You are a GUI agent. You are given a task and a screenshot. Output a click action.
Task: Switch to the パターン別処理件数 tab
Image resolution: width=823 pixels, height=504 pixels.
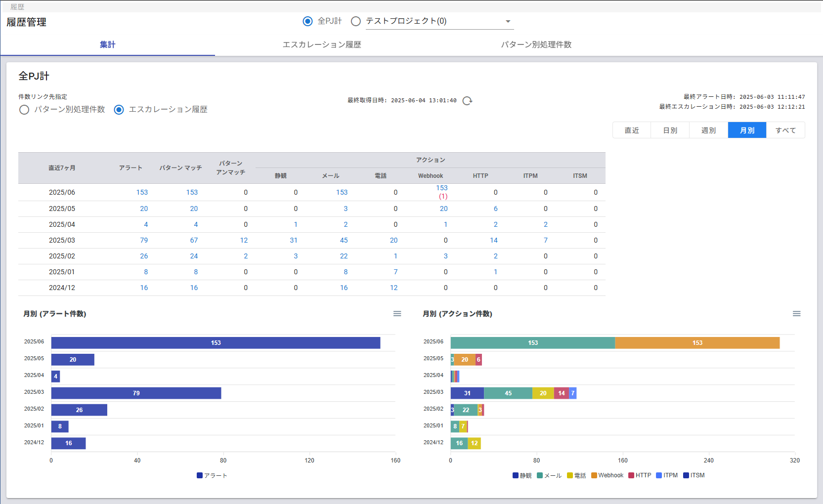coord(536,44)
